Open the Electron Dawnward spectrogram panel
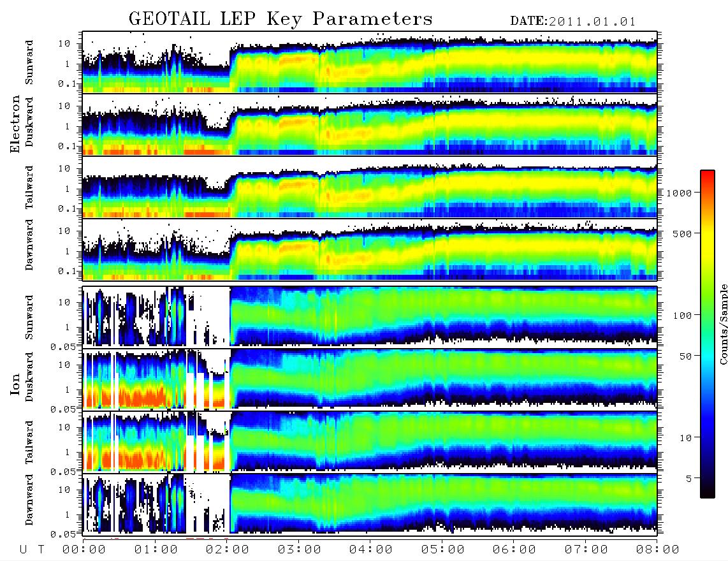728x561 pixels. (370, 250)
